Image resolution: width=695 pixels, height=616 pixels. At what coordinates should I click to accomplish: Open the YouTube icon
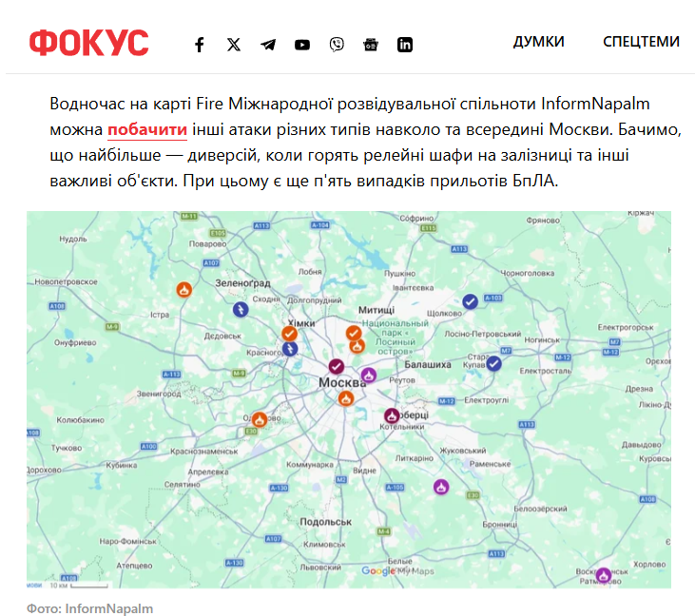[302, 45]
